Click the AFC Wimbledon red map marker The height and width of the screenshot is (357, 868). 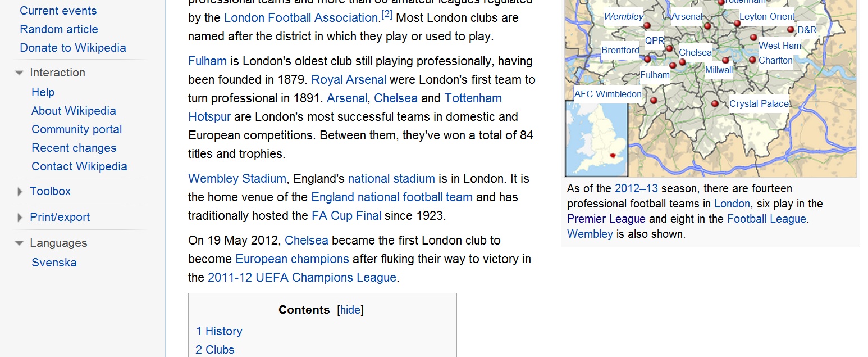point(654,100)
